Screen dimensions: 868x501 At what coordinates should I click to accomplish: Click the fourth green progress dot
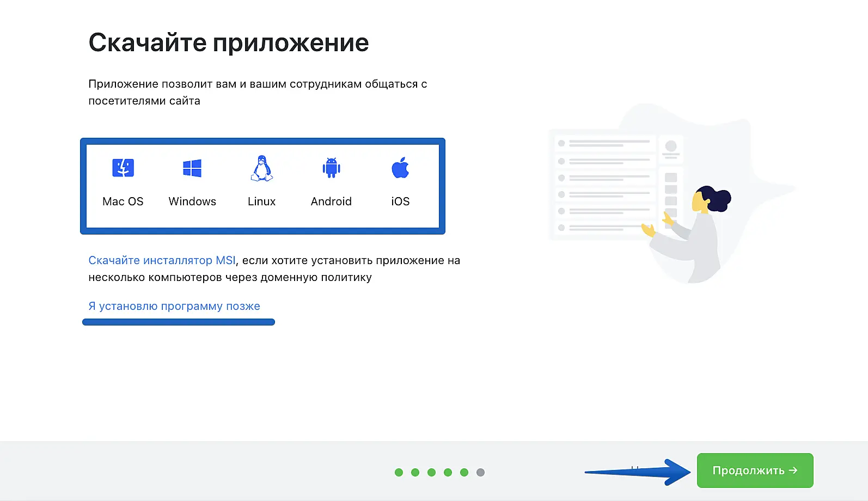point(448,472)
